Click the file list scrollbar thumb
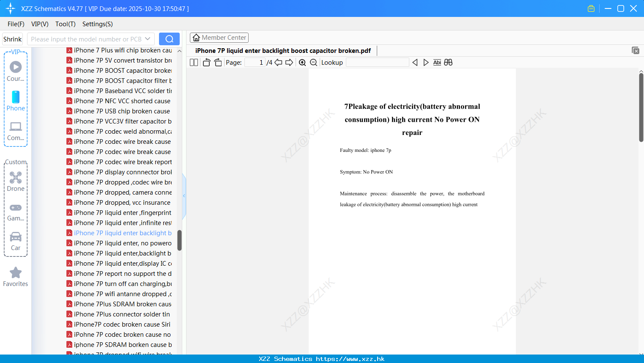The height and width of the screenshot is (363, 644). (179, 240)
